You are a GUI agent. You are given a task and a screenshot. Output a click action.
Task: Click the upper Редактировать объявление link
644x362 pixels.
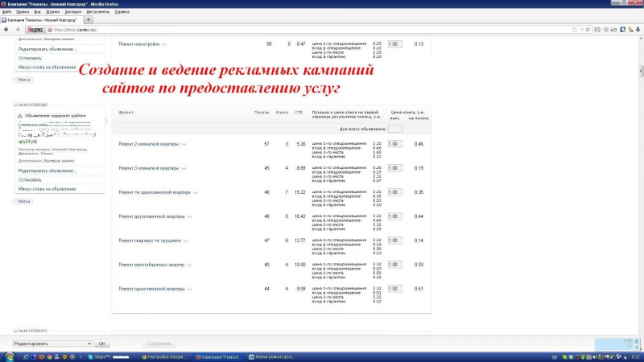(47, 49)
